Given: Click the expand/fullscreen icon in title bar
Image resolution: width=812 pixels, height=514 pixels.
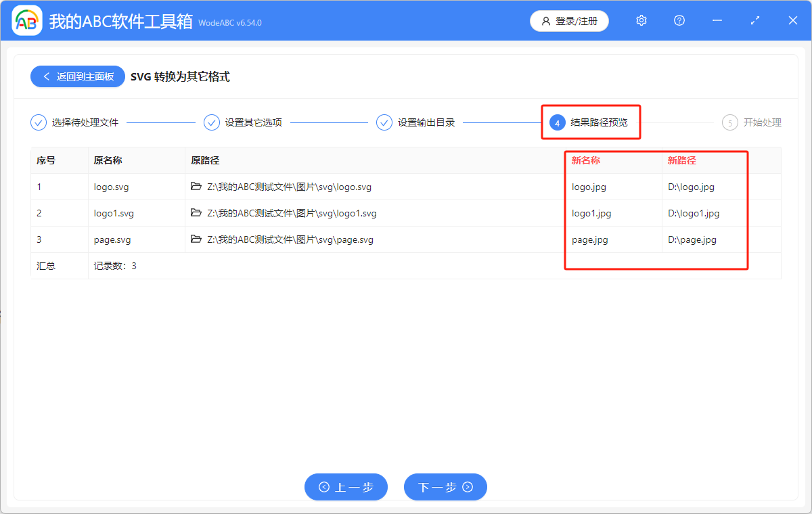Looking at the screenshot, I should 754,20.
